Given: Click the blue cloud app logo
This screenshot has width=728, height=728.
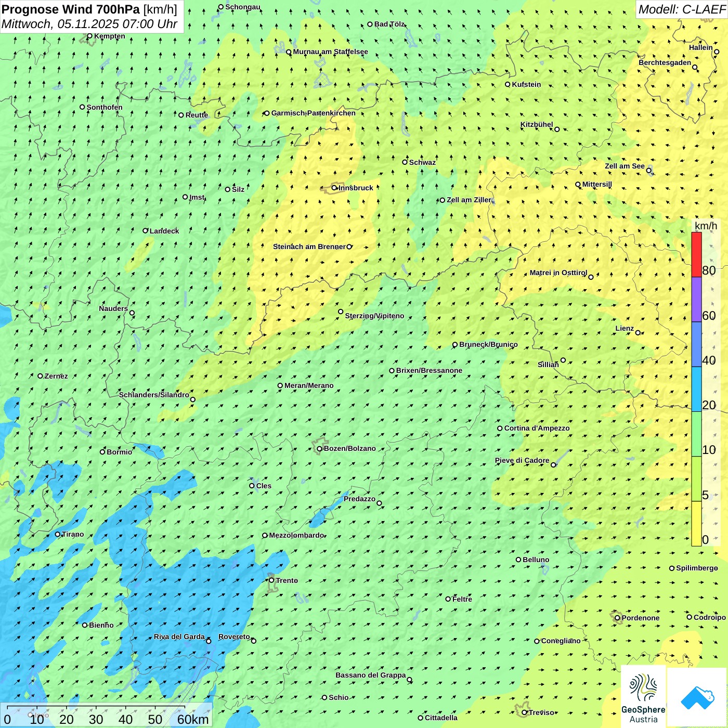Looking at the screenshot, I should tap(697, 697).
